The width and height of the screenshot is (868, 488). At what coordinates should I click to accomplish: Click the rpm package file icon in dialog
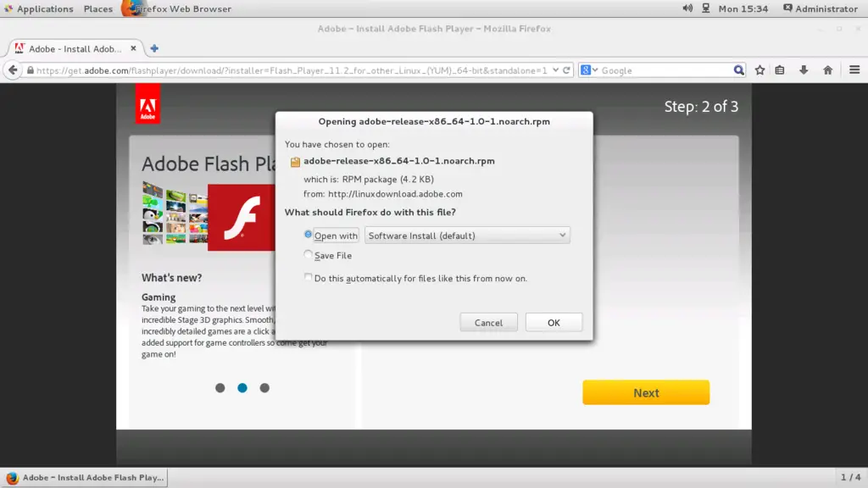click(295, 162)
